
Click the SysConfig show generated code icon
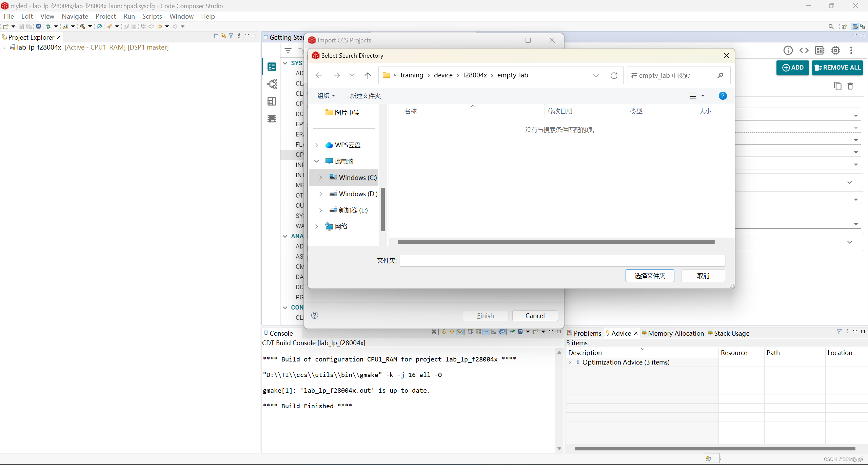pyautogui.click(x=804, y=50)
